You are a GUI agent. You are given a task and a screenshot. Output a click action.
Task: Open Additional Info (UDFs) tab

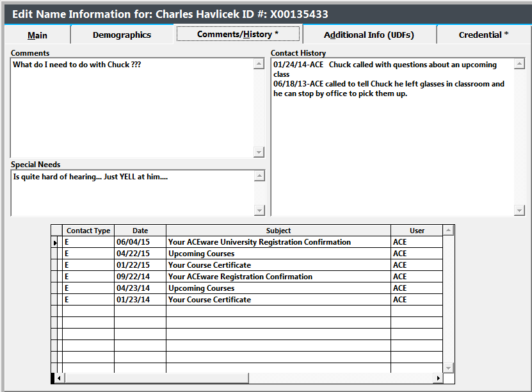click(x=369, y=35)
